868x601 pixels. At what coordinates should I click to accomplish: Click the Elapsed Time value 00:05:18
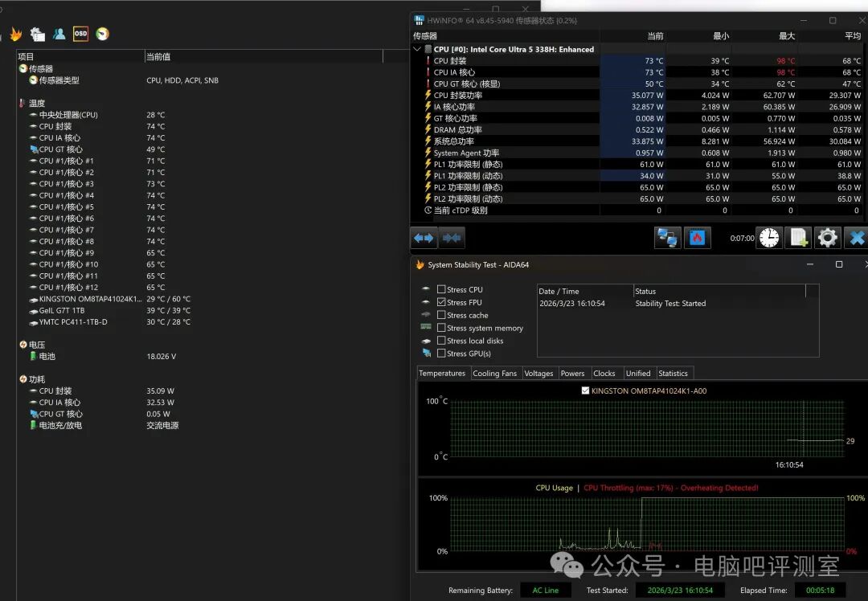pyautogui.click(x=820, y=591)
